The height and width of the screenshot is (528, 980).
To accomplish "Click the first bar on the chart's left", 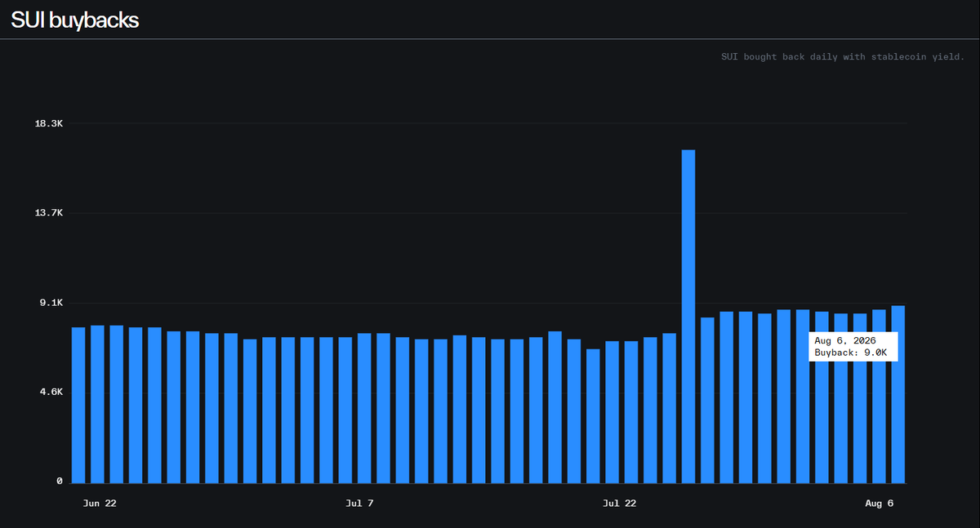I will tap(78, 405).
